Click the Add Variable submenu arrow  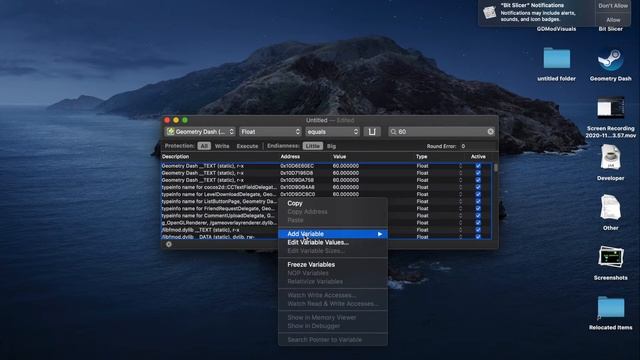tap(380, 234)
